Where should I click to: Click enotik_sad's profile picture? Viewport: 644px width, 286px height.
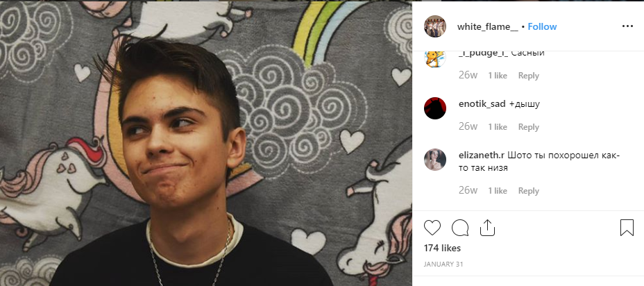click(x=435, y=108)
